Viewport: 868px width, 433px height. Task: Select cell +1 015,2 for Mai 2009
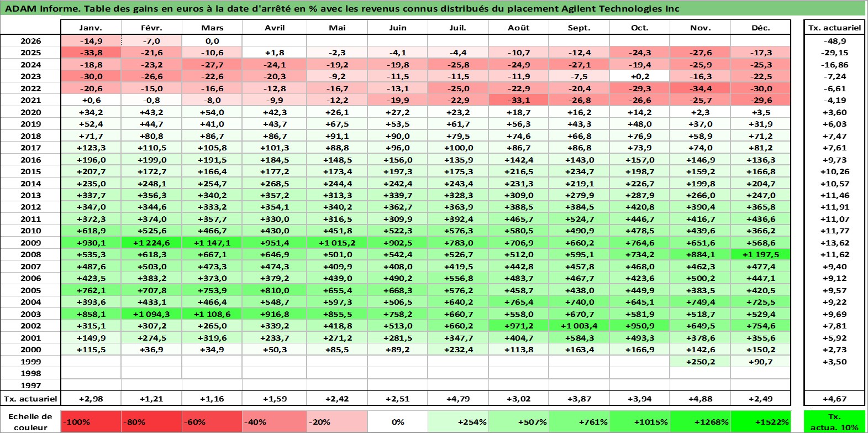(337, 243)
